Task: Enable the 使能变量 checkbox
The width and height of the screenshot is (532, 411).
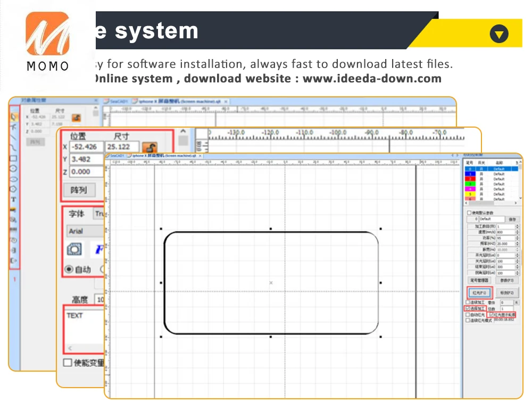Action: tap(68, 363)
